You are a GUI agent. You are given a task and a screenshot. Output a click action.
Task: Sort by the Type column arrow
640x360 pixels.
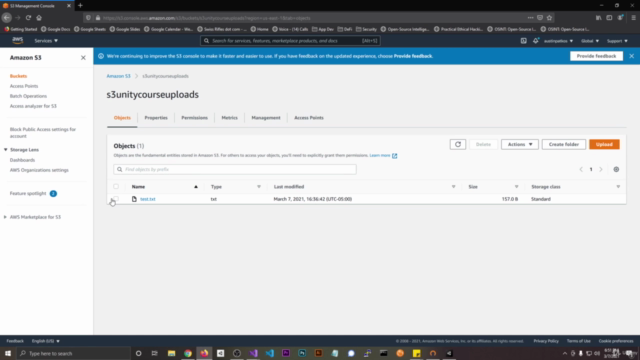pos(259,187)
